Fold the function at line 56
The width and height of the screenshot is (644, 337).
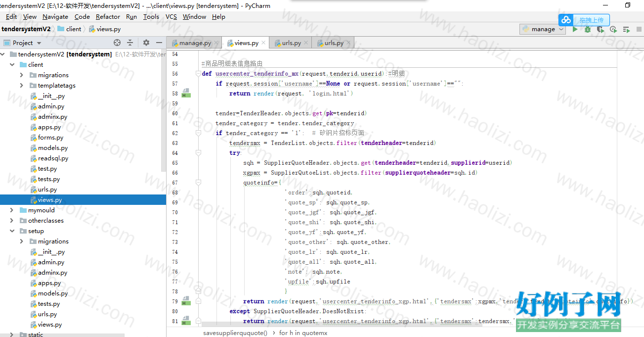coord(198,74)
